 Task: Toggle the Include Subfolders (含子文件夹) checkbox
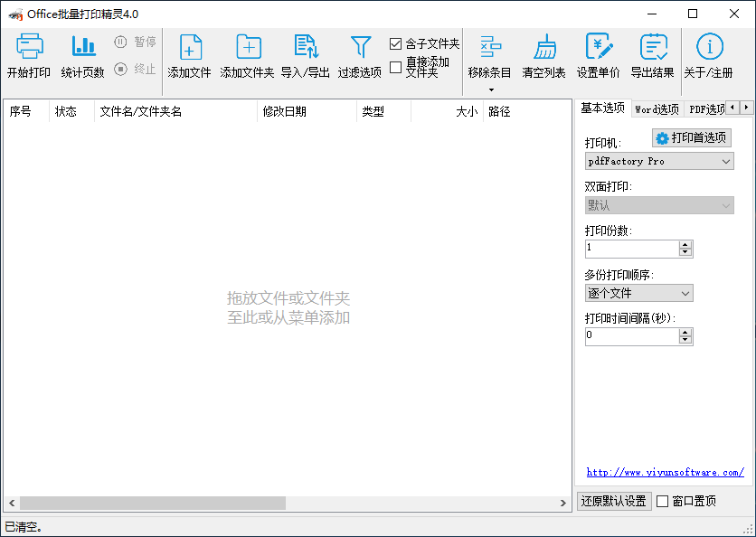pos(395,44)
